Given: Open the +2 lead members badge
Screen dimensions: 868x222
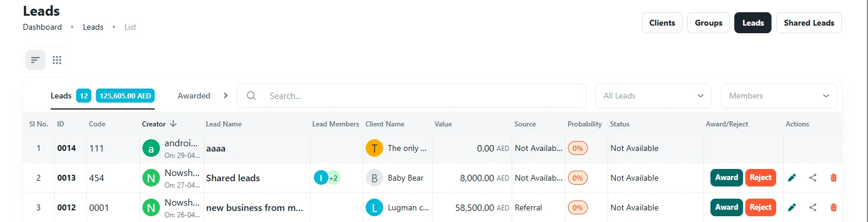Looking at the screenshot, I should (334, 178).
